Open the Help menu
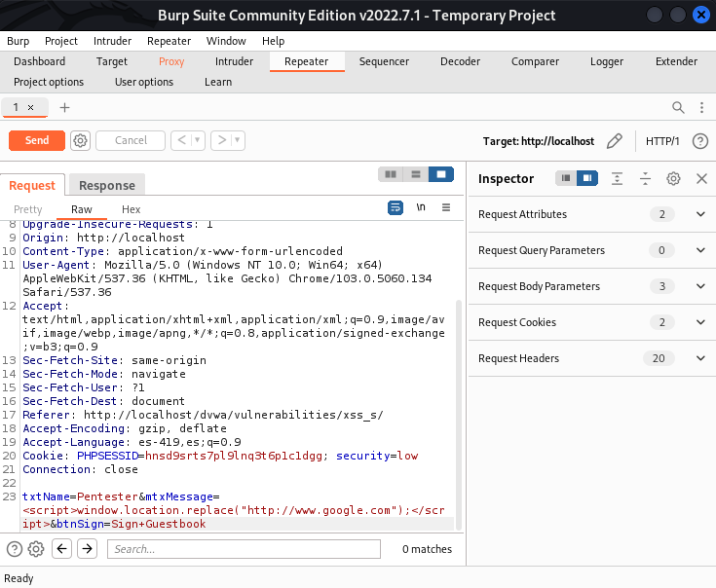 coord(273,41)
